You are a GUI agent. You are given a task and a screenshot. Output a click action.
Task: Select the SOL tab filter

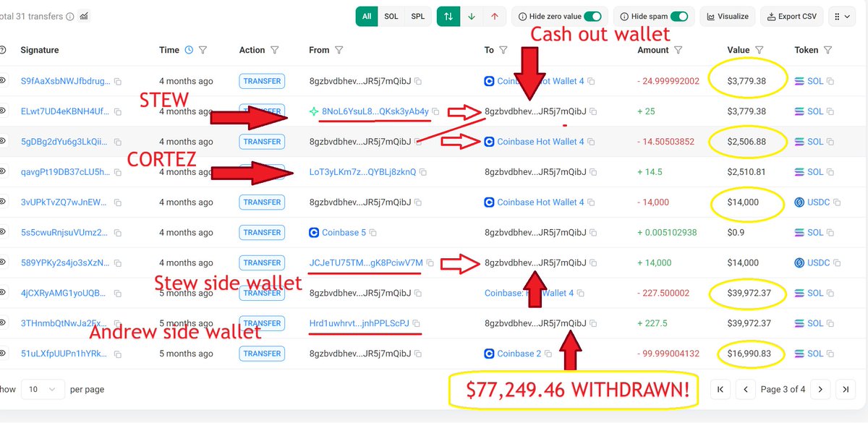pos(391,16)
